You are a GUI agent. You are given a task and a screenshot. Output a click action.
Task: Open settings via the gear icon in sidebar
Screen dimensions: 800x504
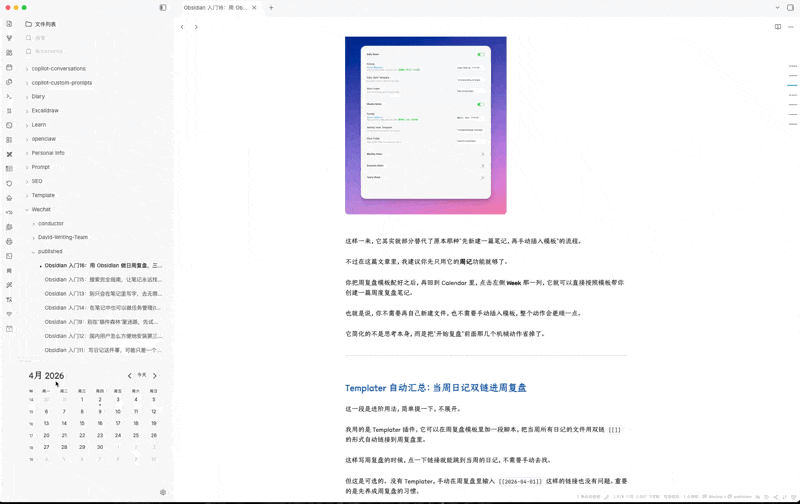(163, 492)
